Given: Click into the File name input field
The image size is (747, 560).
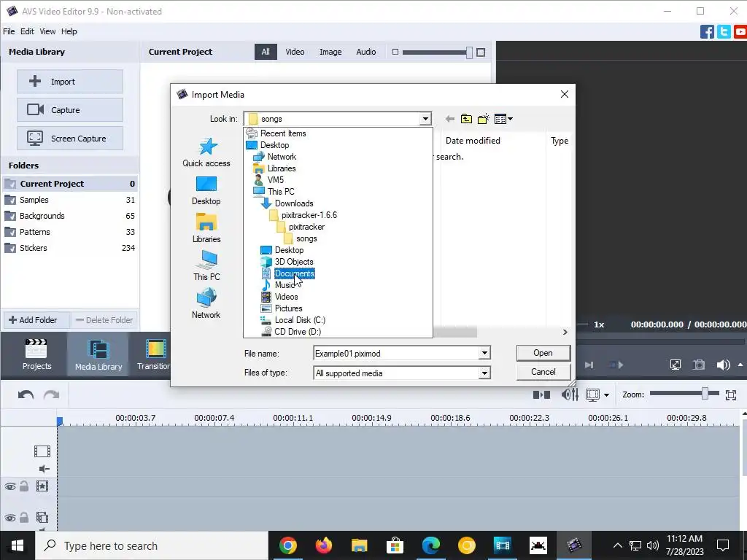Looking at the screenshot, I should pos(396,354).
